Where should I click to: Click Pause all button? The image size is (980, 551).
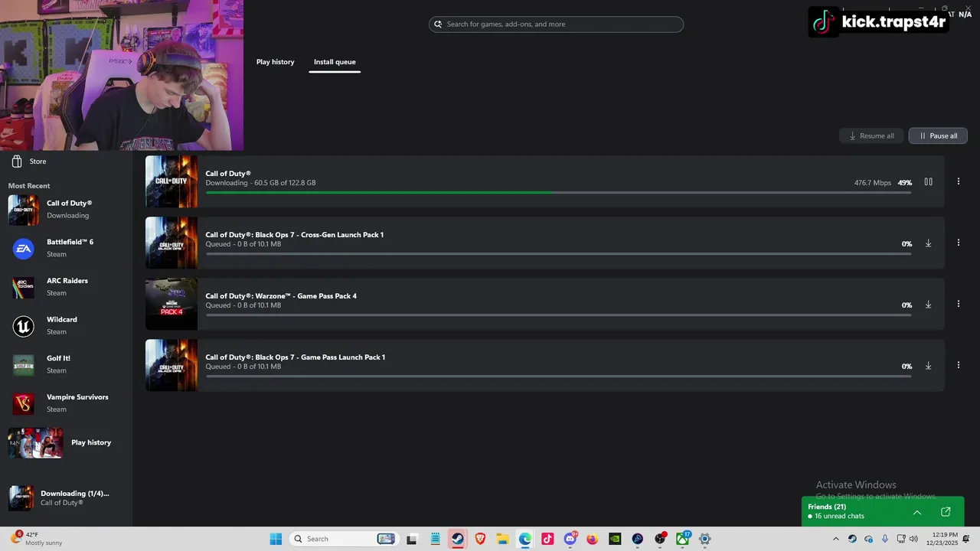(938, 135)
